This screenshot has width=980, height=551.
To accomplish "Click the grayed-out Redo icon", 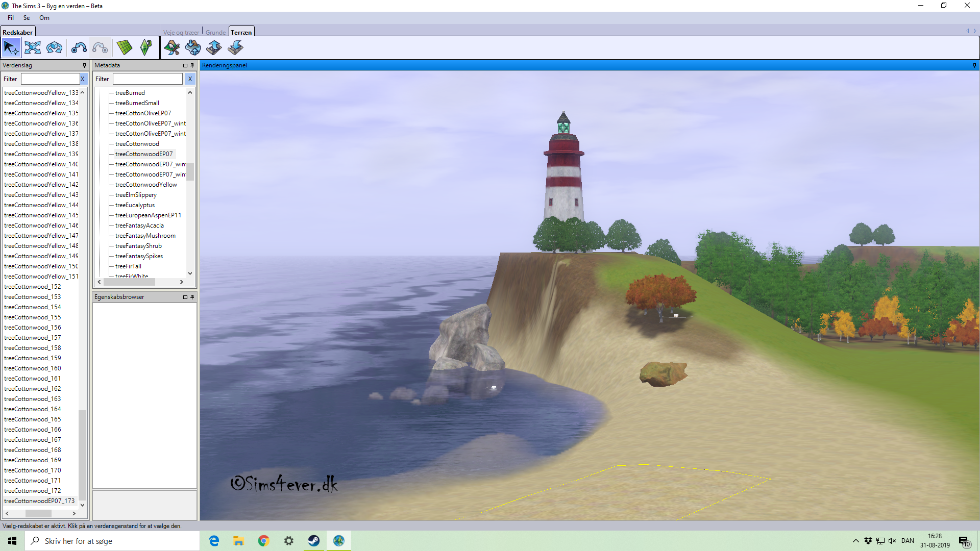I will [100, 48].
